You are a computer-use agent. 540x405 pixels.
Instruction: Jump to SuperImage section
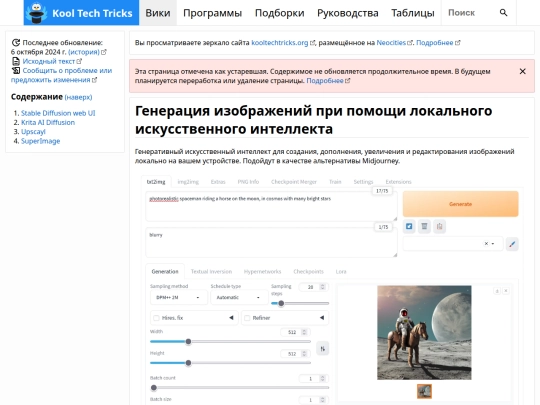[x=40, y=141]
